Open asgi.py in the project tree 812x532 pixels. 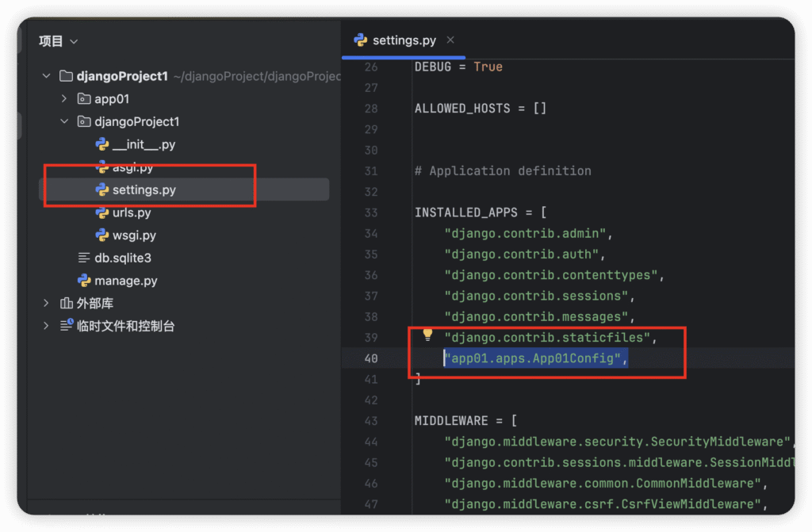(133, 167)
